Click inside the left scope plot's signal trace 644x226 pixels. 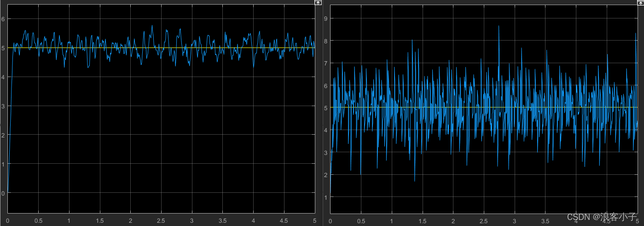point(161,108)
